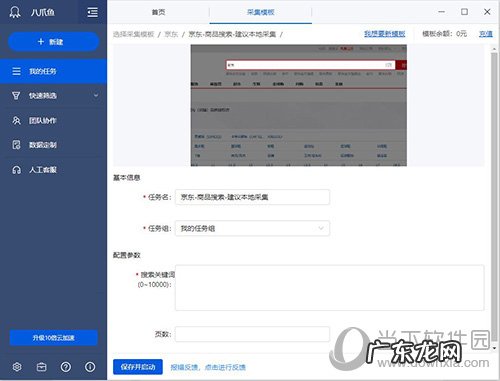
Task: Focus the 任务名 input field
Action: [252, 197]
